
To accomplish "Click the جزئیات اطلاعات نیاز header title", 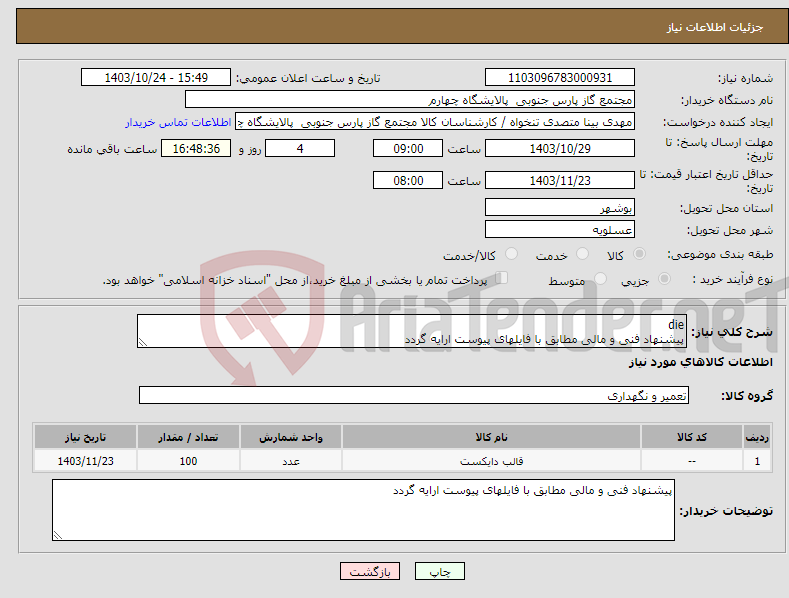I will tap(715, 27).
